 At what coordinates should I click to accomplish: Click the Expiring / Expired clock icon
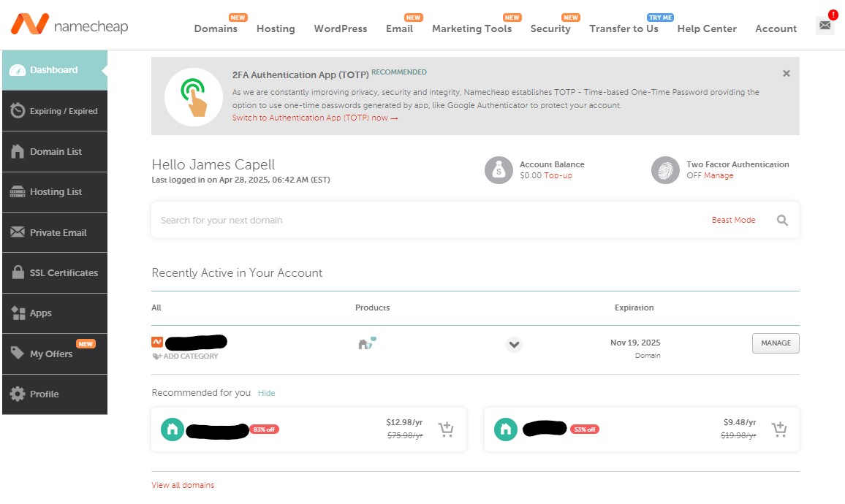click(18, 110)
